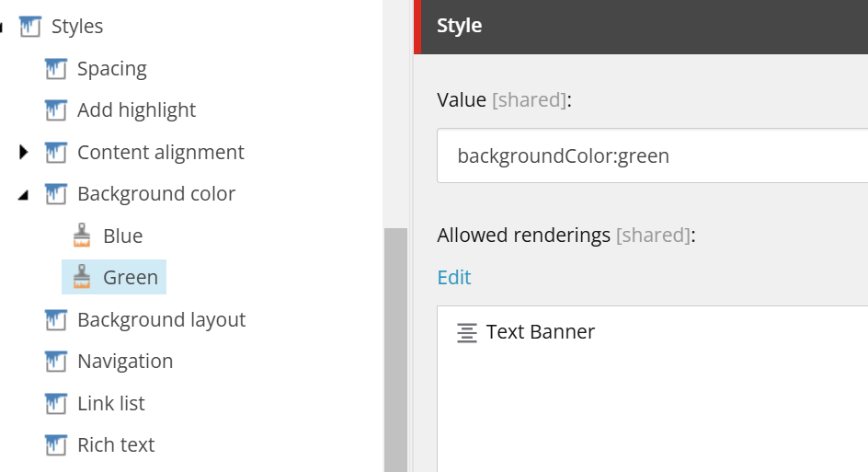Select Text Banner in Allowed renderings list
The height and width of the screenshot is (472, 868).
(540, 332)
